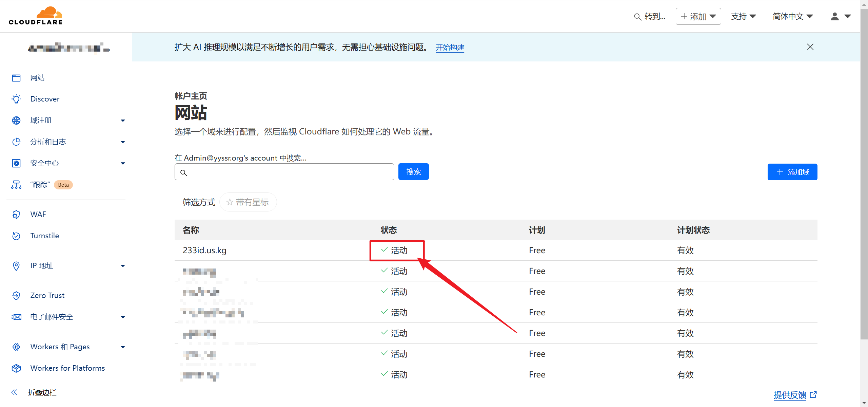Expand the Workers 和 Pages arrow
This screenshot has height=407, width=868.
[123, 347]
